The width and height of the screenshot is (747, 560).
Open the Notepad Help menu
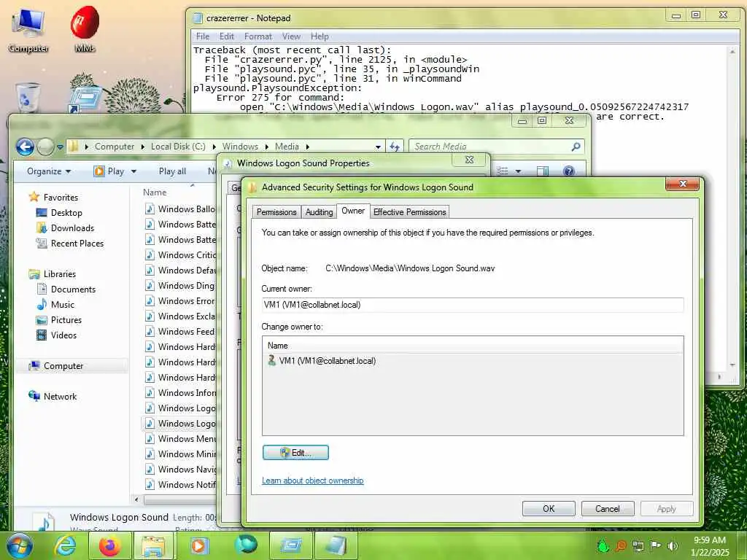coord(320,36)
